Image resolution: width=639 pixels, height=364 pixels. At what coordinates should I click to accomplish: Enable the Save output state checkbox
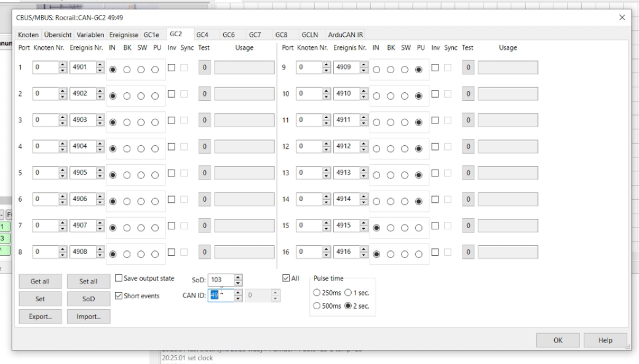coord(119,279)
